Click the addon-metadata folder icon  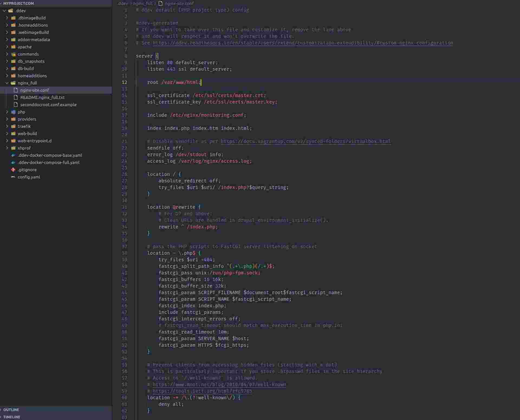[x=13, y=40]
